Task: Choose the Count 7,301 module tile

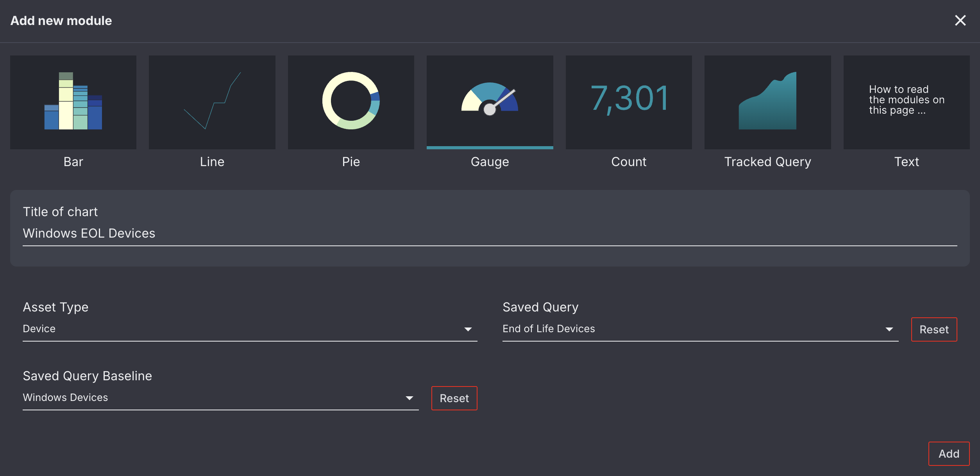Action: tap(629, 102)
